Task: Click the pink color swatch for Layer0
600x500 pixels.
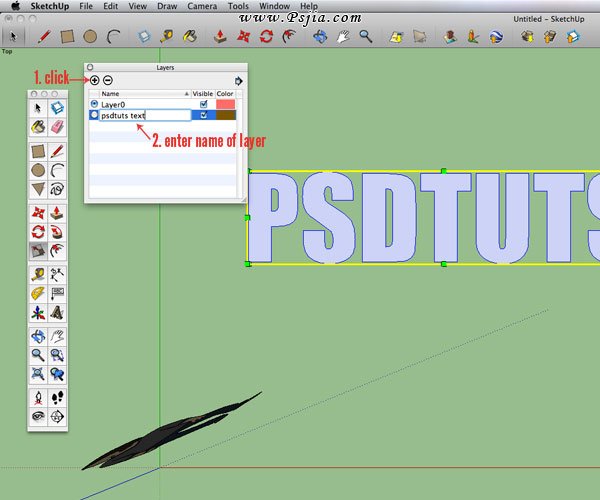Action: tap(225, 104)
